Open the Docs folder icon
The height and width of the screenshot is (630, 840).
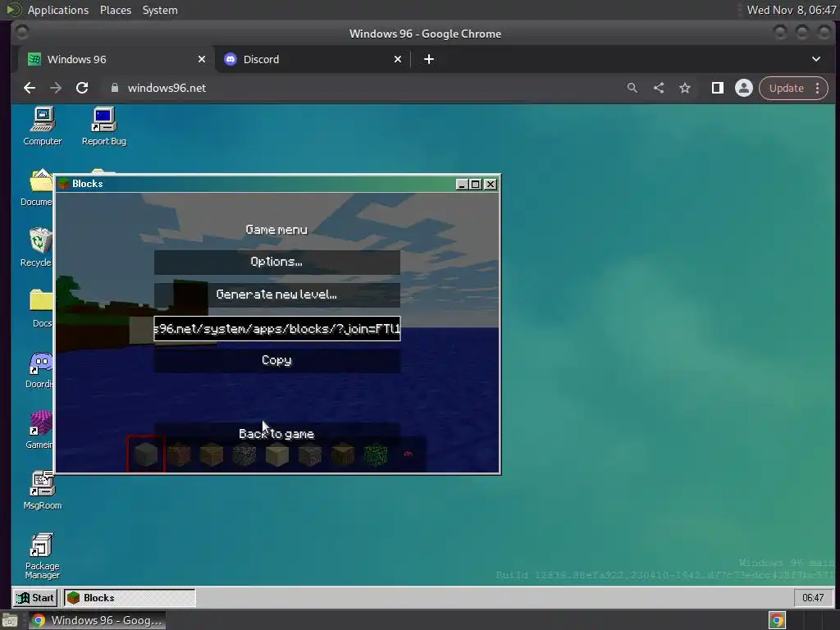pos(41,308)
